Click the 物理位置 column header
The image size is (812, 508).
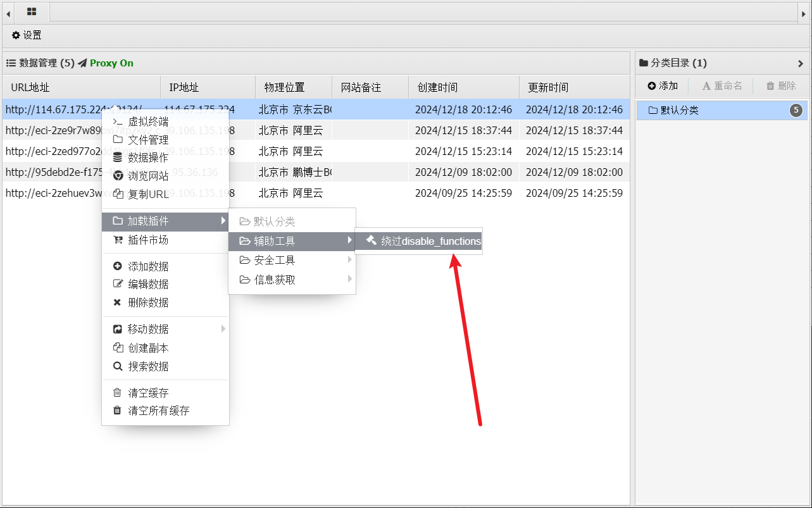click(294, 87)
